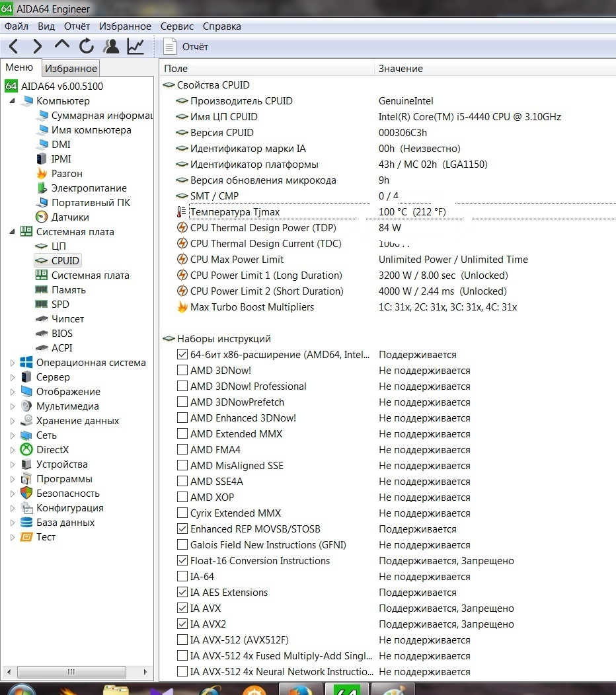The height and width of the screenshot is (695, 616).
Task: Open the Справка menu
Action: coord(221,26)
